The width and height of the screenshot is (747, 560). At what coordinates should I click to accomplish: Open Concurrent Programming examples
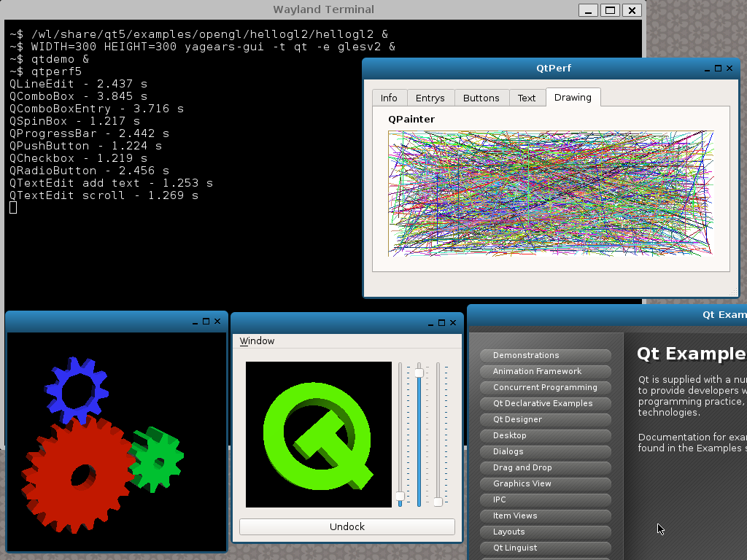pyautogui.click(x=546, y=388)
